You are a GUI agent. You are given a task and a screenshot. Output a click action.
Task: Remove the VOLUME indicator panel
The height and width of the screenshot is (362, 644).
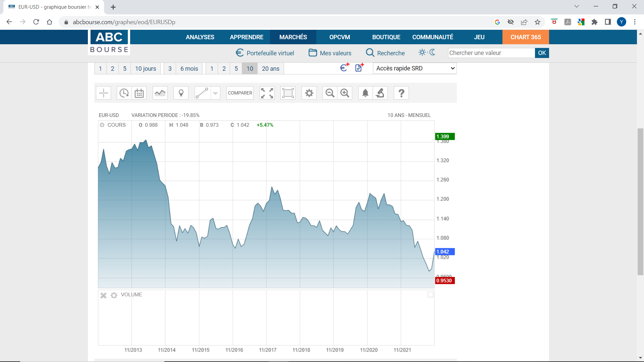point(103,295)
